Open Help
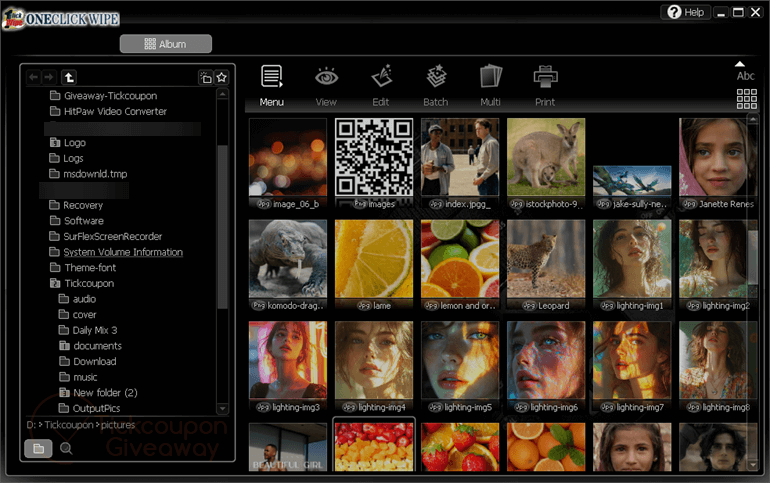 (x=686, y=12)
